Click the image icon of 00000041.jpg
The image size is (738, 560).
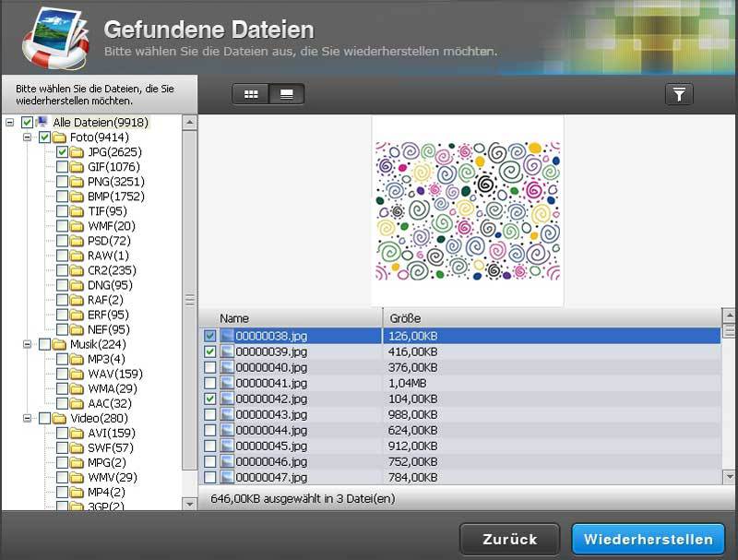(x=227, y=383)
